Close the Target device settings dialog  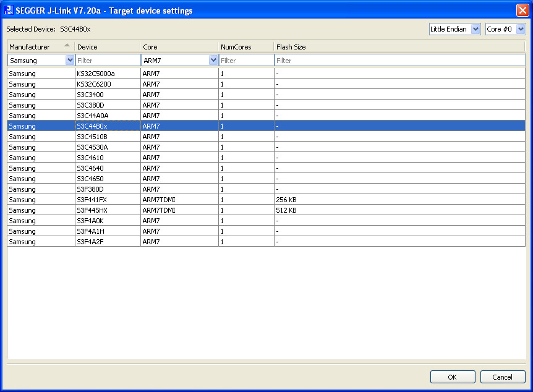click(522, 10)
